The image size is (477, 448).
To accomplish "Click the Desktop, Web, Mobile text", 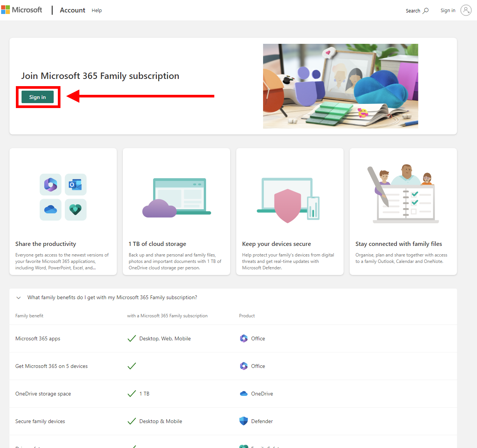I will pyautogui.click(x=165, y=339).
